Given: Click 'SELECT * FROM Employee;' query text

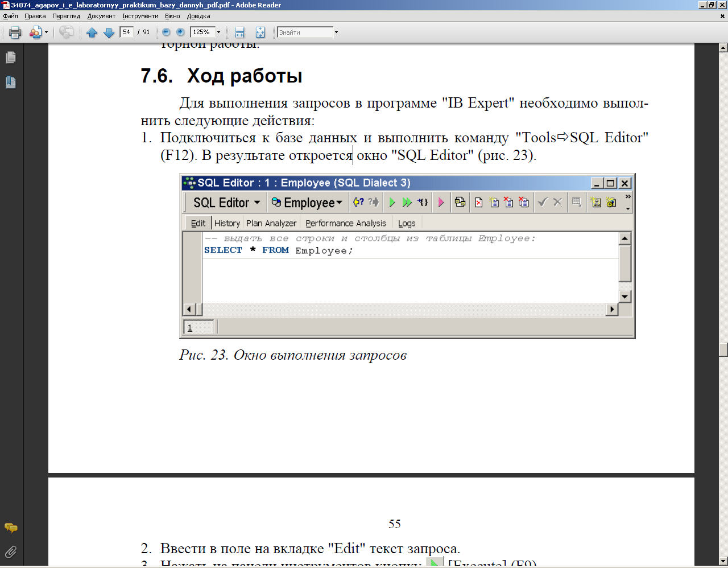Looking at the screenshot, I should (x=279, y=250).
